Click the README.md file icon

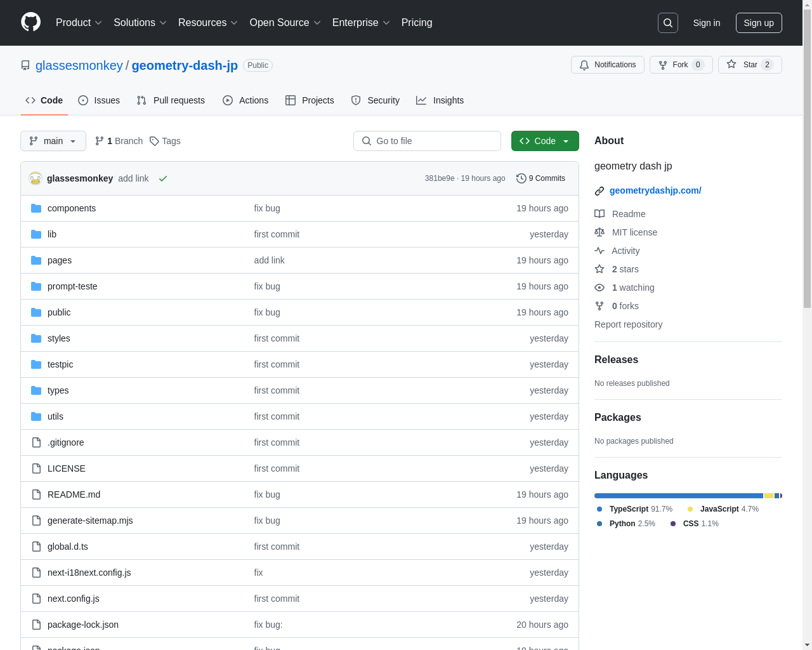pos(36,494)
